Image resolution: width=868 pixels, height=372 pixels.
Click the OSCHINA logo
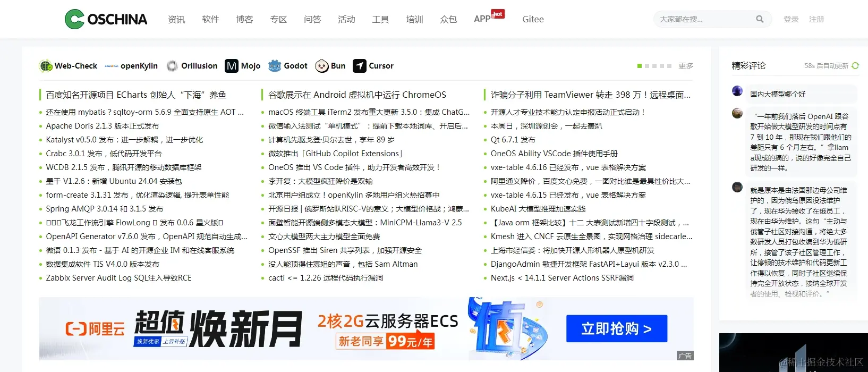tap(106, 19)
